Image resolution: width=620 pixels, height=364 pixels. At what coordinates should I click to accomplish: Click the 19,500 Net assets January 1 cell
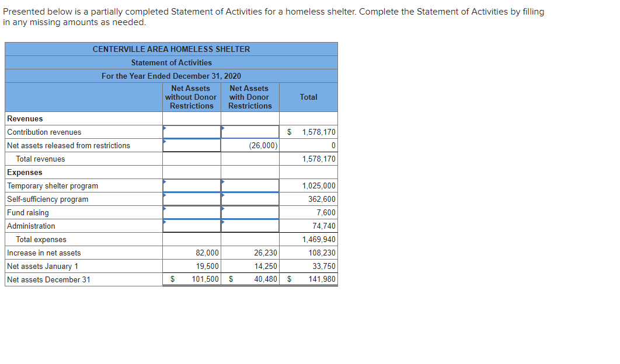point(191,267)
